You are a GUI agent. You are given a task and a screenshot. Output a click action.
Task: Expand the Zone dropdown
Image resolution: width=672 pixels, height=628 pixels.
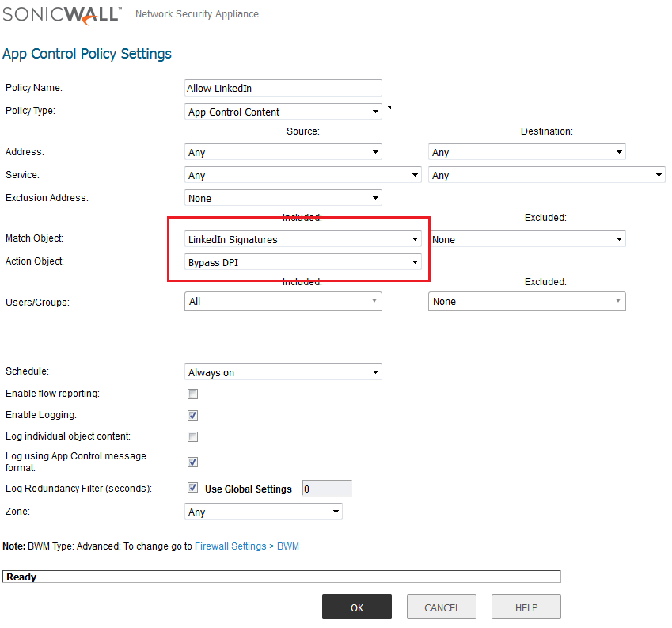[263, 512]
